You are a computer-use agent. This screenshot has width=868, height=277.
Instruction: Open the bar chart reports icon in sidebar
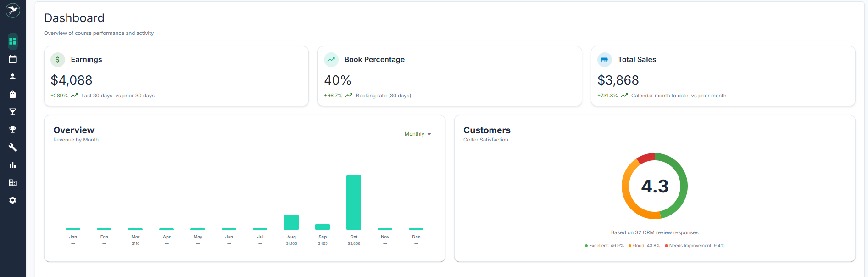pos(13,165)
